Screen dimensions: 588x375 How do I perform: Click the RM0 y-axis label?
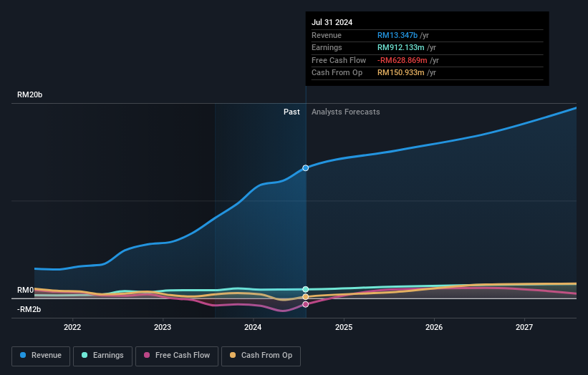tap(26, 290)
